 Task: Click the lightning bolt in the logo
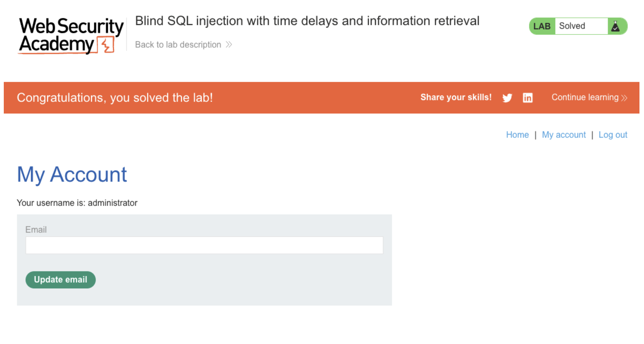pyautogui.click(x=106, y=45)
